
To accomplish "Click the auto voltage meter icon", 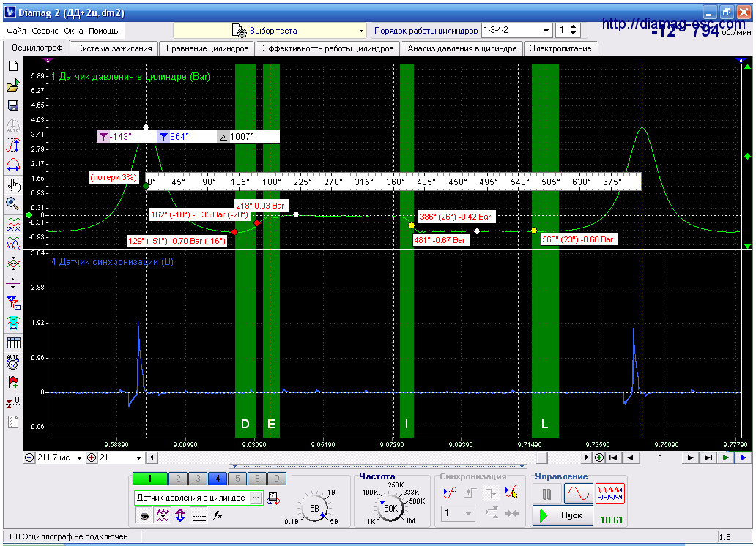I will pos(13,362).
